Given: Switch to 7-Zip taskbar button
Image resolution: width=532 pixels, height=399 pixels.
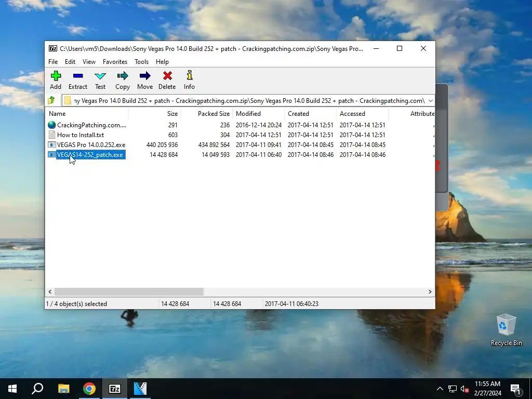Looking at the screenshot, I should (114, 389).
